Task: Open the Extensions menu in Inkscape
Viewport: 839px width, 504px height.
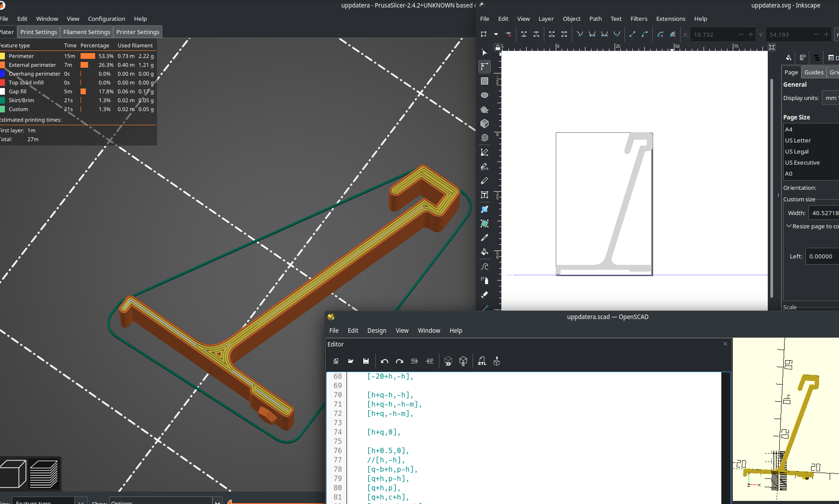Action: coord(670,19)
